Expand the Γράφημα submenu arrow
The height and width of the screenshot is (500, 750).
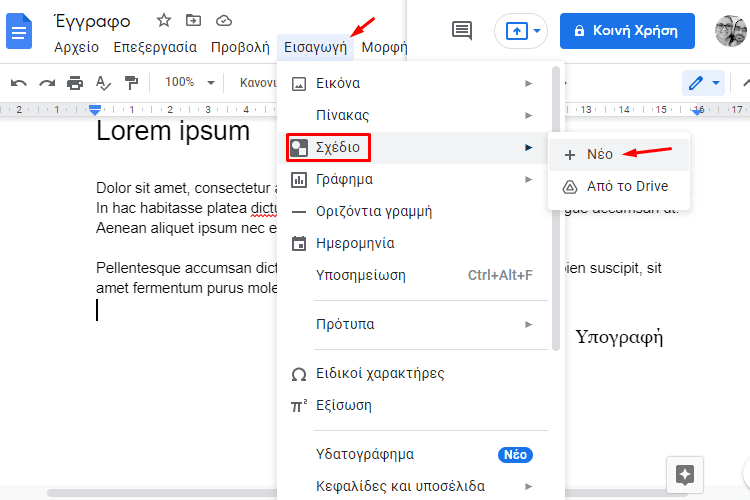(529, 179)
